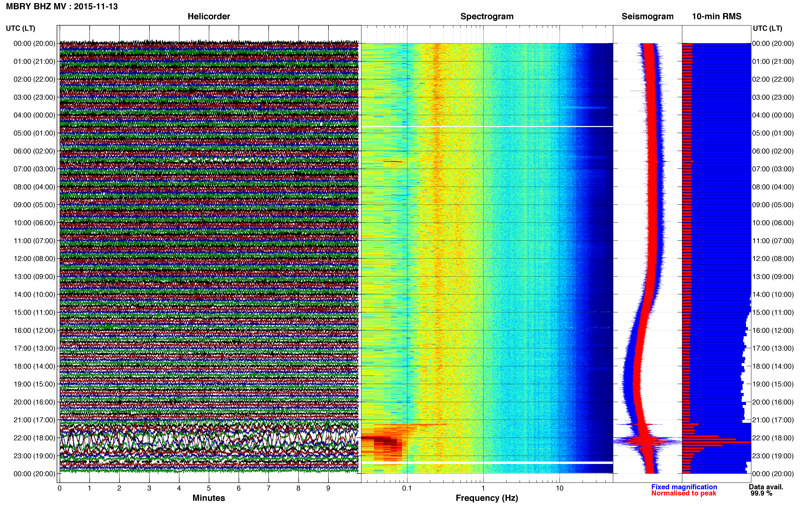Viewport: 812px width, 508px height.
Task: Click the "10" frequency axis tick label
Action: coord(559,488)
